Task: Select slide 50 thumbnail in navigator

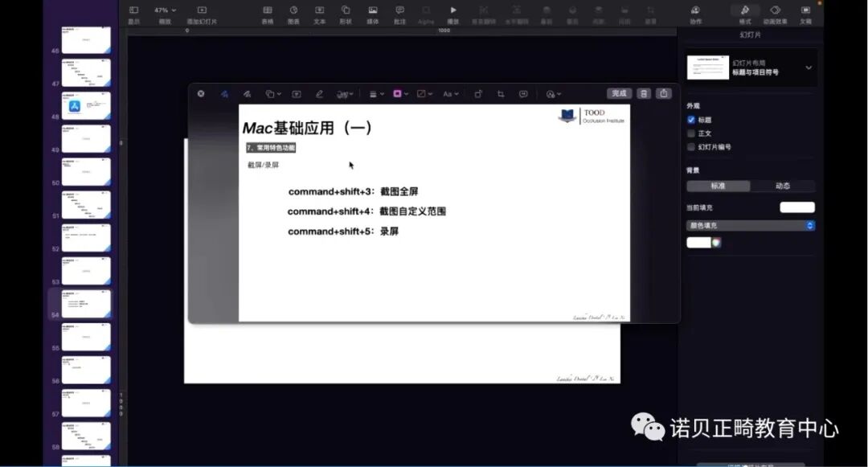Action: click(x=86, y=172)
